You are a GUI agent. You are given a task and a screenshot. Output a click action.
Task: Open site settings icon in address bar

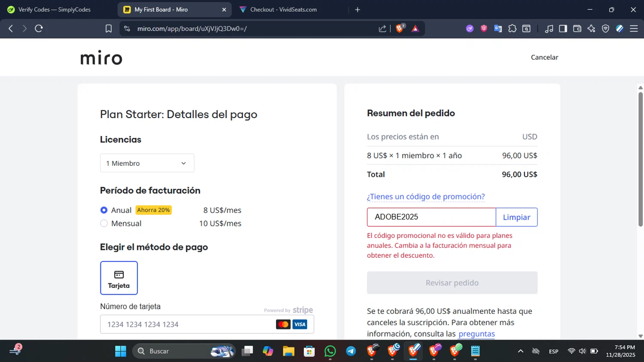127,28
